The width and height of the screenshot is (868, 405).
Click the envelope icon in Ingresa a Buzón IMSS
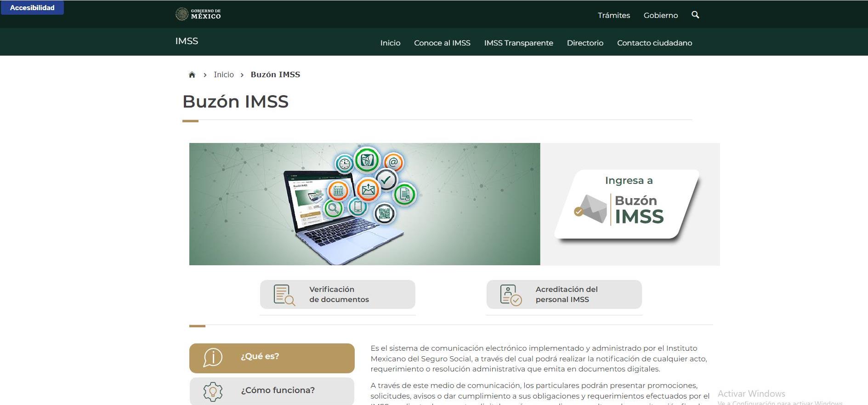(591, 209)
